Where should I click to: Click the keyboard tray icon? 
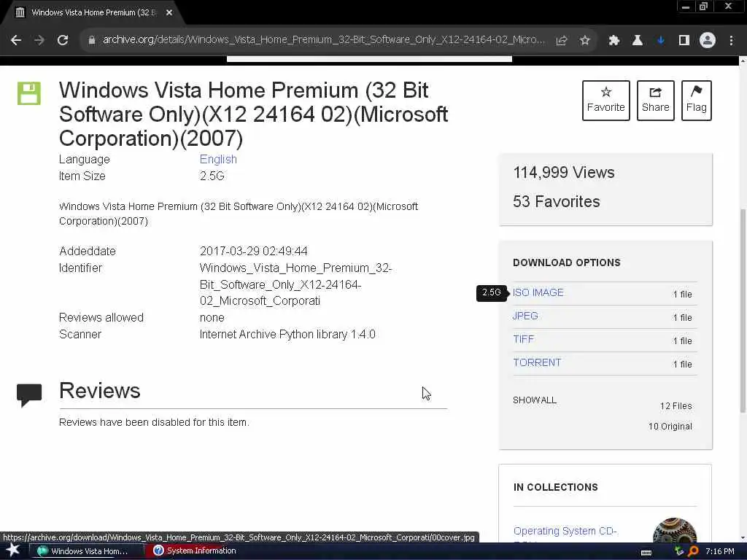click(x=646, y=553)
